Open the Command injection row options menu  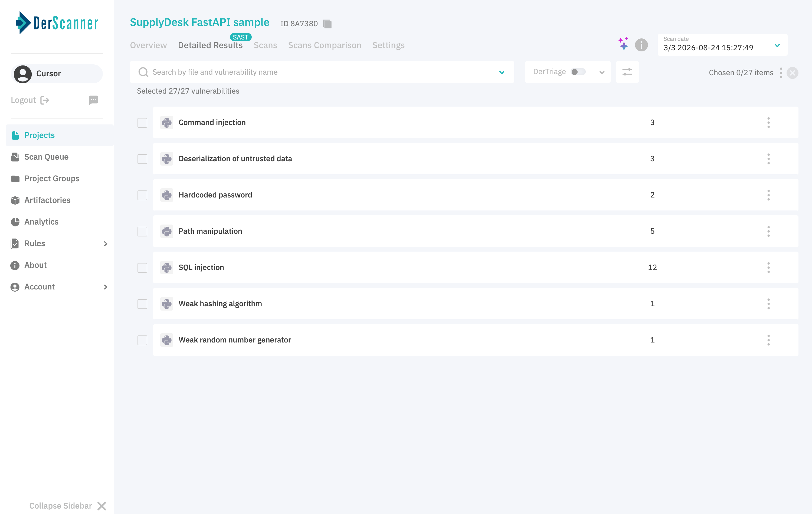click(768, 122)
